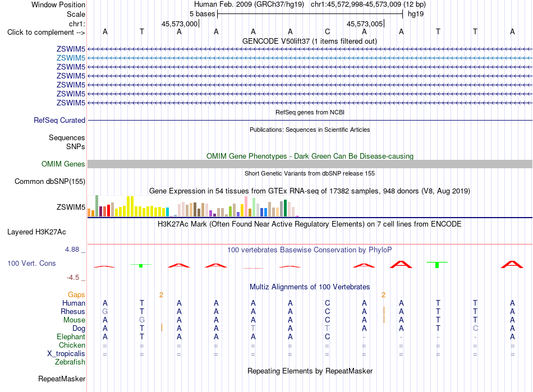Click the Zebrafish alignment row label
Image resolution: width=533 pixels, height=392 pixels.
click(70, 362)
